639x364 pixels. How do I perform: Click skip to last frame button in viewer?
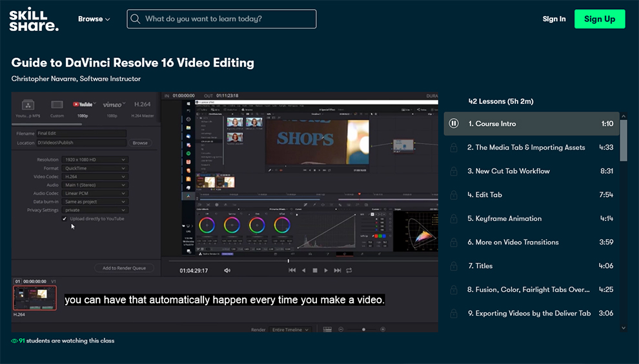point(338,270)
